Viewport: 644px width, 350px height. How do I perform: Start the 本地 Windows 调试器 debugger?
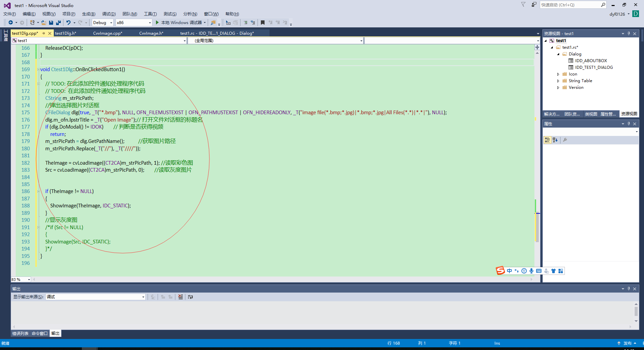point(180,22)
